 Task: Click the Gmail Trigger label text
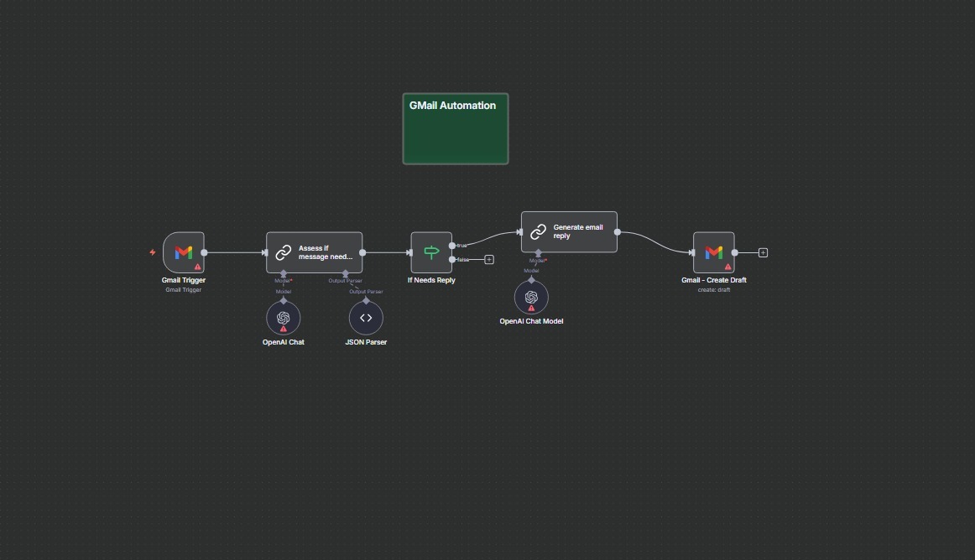(184, 280)
